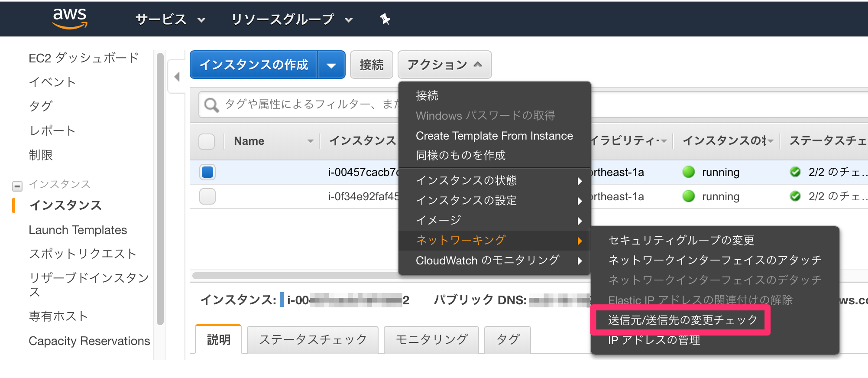868x378 pixels.
Task: Open タグ in the sidebar
Action: (41, 106)
